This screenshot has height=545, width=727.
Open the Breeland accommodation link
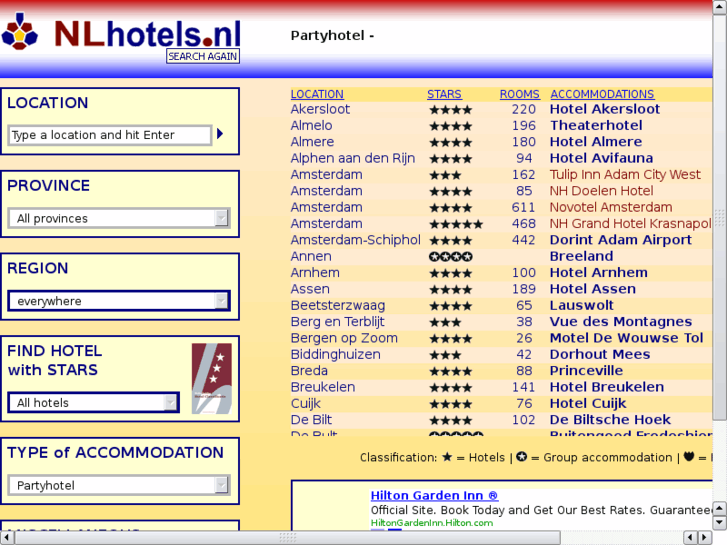[581, 256]
